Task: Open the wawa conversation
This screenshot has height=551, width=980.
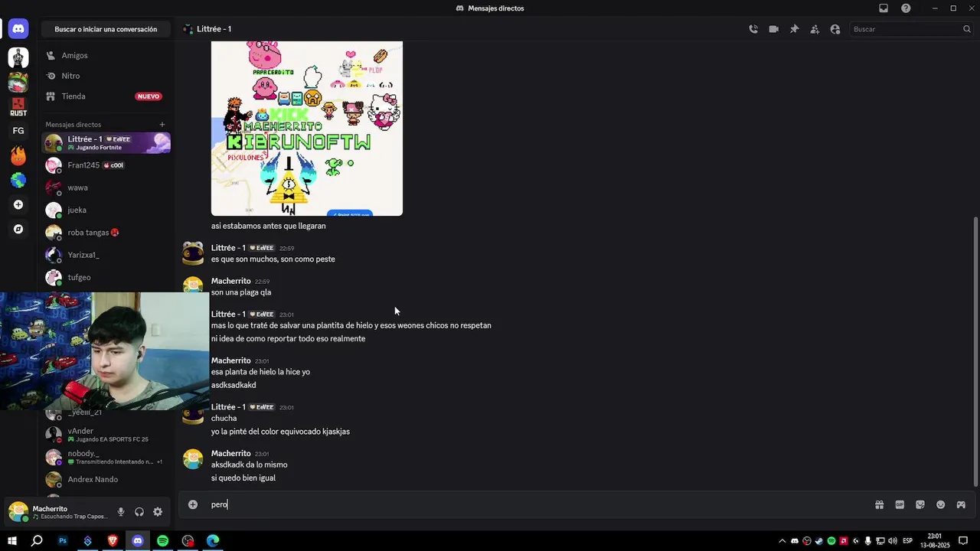Action: (x=106, y=187)
